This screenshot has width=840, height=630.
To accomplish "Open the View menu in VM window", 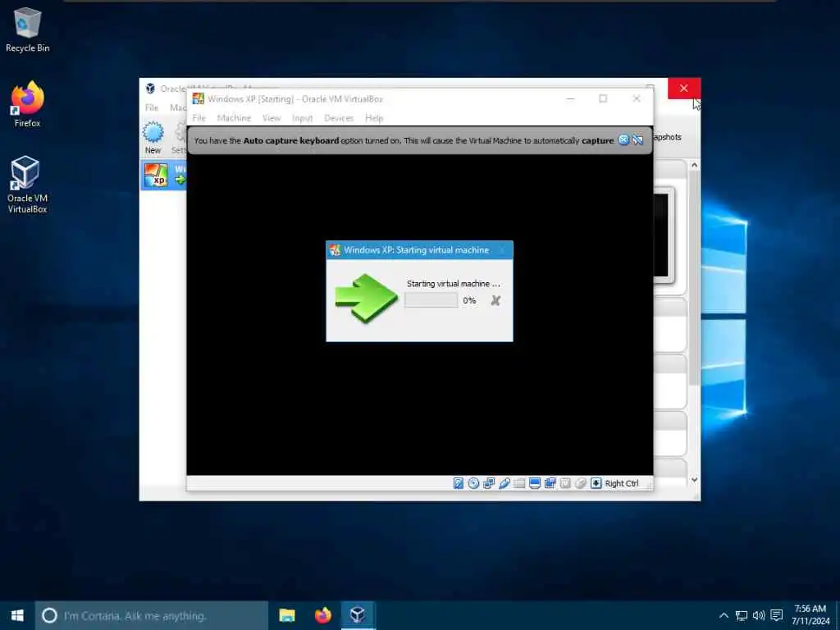I will [x=272, y=118].
